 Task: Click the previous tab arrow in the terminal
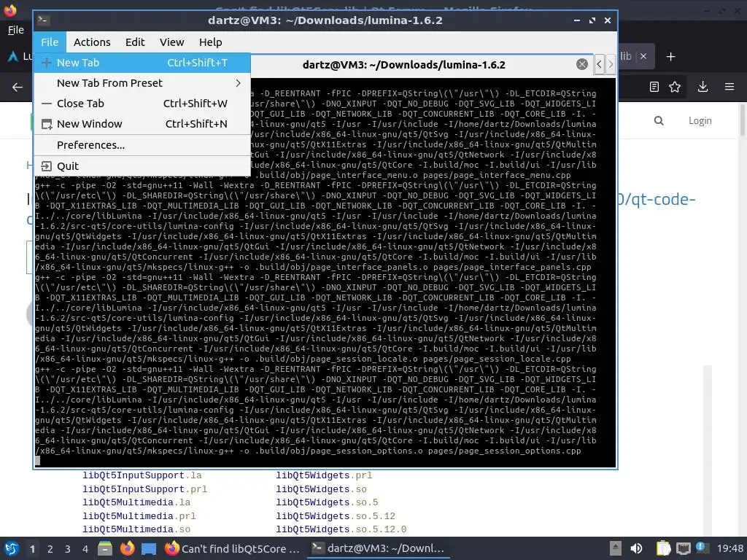(600, 64)
